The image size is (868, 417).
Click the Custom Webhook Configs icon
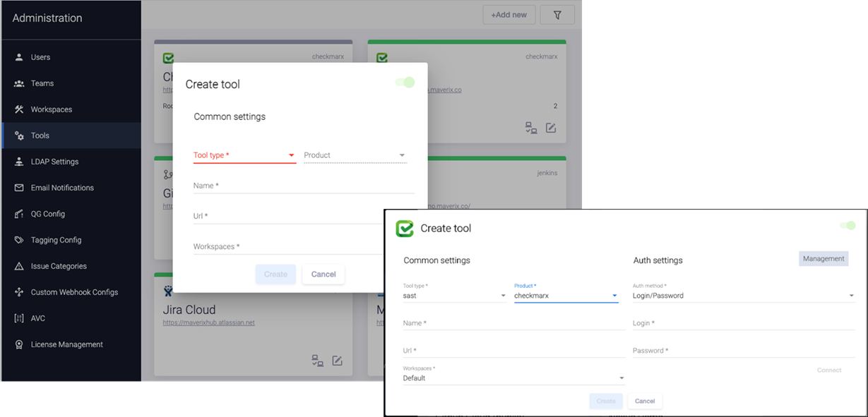point(19,292)
